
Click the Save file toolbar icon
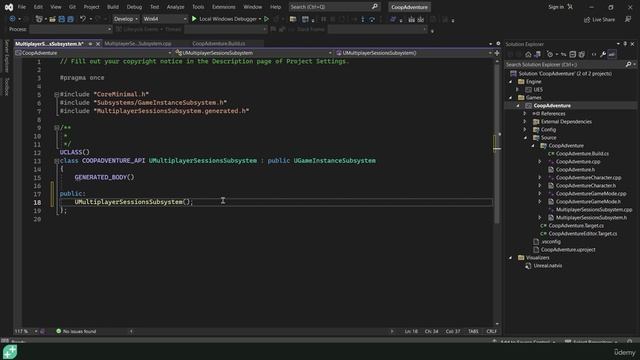tap(62, 19)
